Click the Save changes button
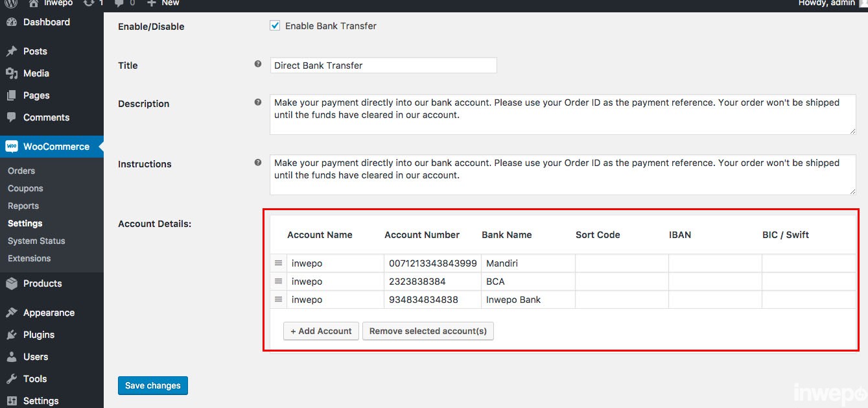The width and height of the screenshot is (868, 408). tap(152, 385)
